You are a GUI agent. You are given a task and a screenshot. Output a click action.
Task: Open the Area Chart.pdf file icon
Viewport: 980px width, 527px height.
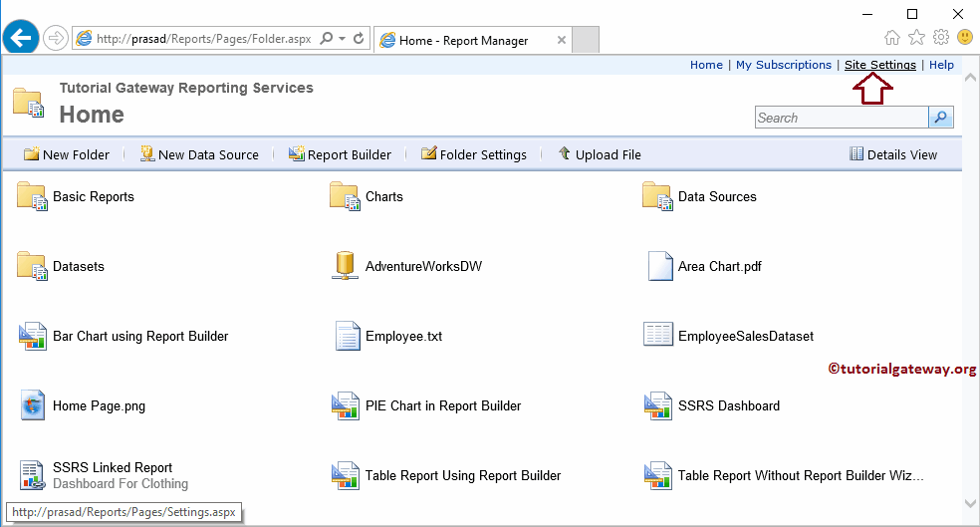[x=660, y=266]
